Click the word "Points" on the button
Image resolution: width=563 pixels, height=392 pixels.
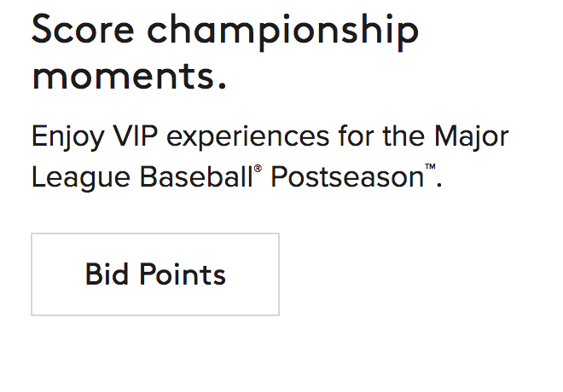pos(183,274)
